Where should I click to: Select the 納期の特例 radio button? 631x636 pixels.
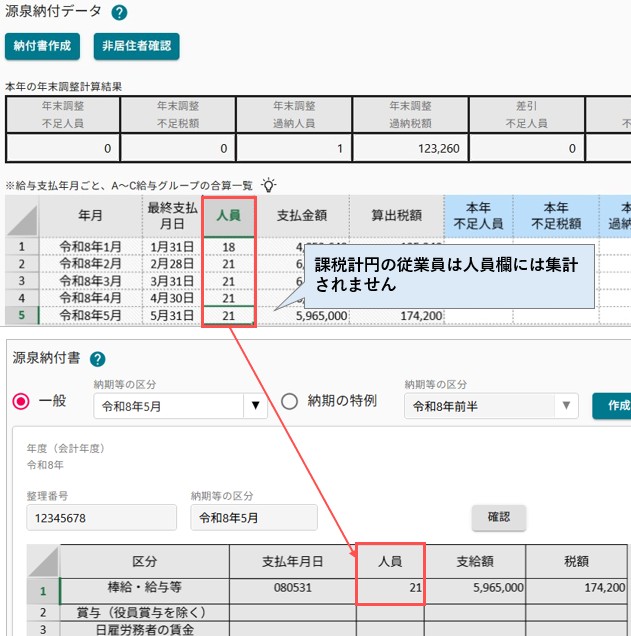pyautogui.click(x=289, y=402)
